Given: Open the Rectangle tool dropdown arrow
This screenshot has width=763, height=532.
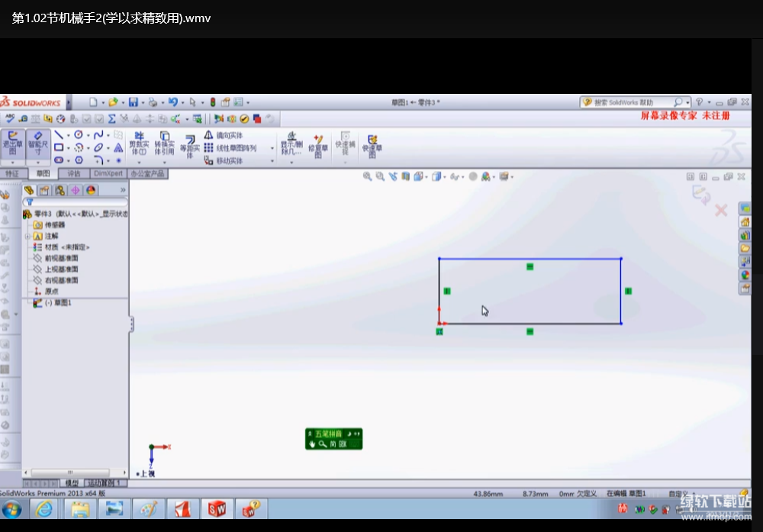Looking at the screenshot, I should [x=68, y=148].
